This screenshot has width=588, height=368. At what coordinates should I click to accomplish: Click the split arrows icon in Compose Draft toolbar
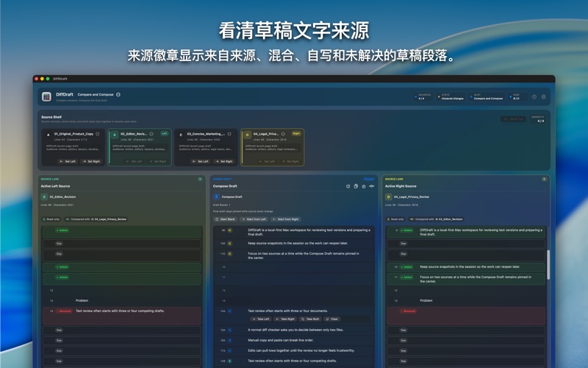pyautogui.click(x=372, y=186)
